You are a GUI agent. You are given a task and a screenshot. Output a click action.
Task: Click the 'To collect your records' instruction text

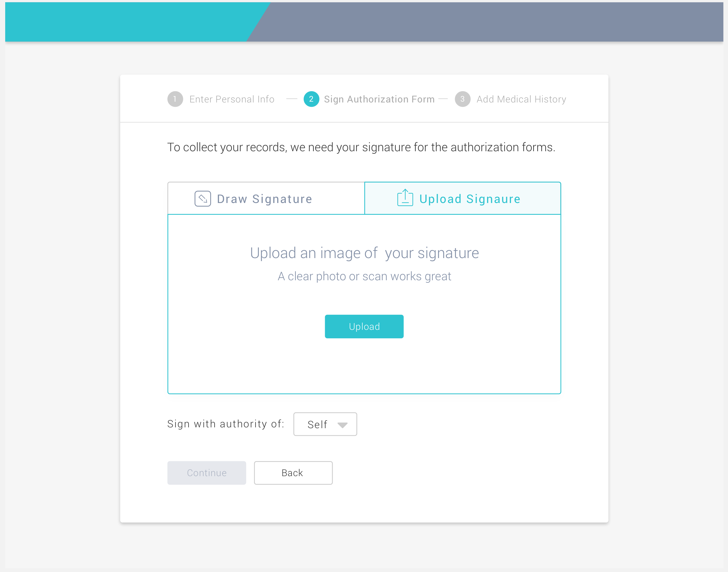(361, 147)
